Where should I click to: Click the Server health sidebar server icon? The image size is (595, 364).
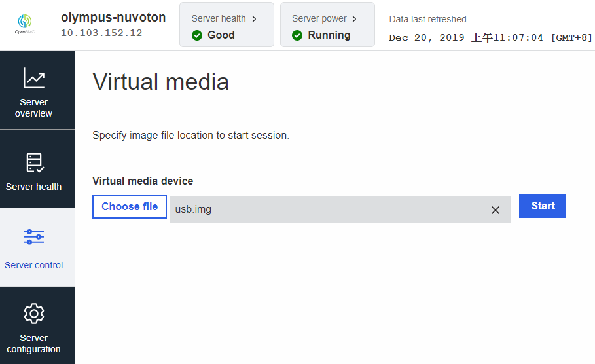(34, 162)
